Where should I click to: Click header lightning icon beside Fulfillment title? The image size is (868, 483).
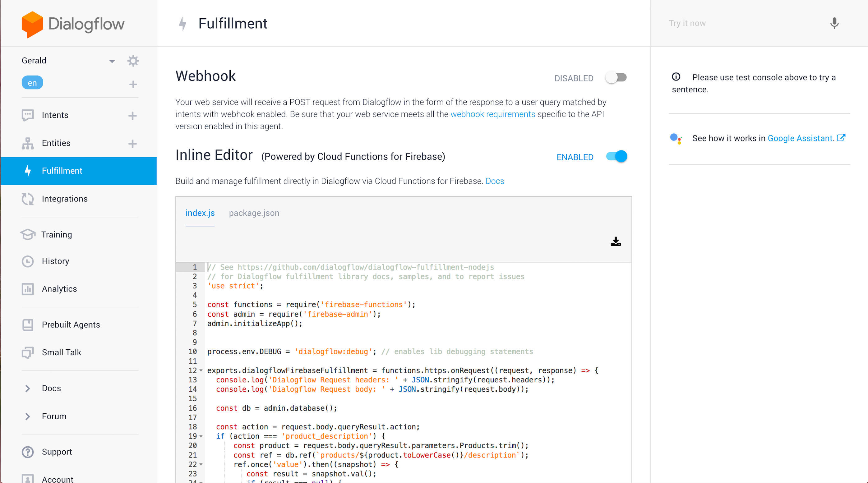coord(182,24)
